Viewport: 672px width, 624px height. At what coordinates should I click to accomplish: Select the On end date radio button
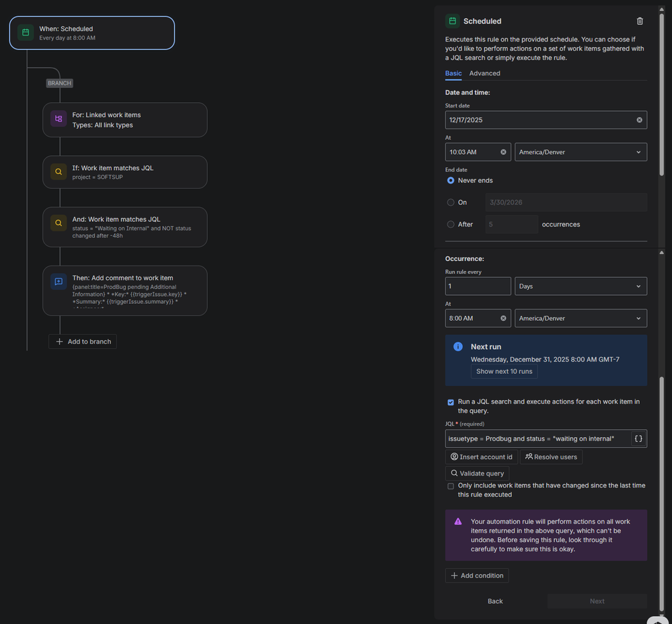pos(451,202)
